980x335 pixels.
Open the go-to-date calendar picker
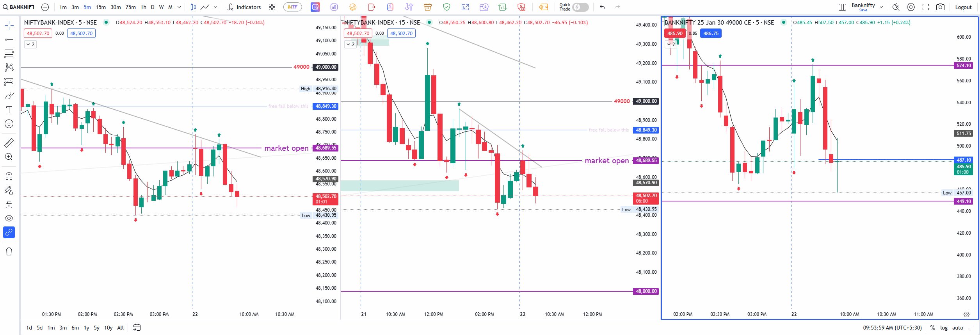click(137, 328)
